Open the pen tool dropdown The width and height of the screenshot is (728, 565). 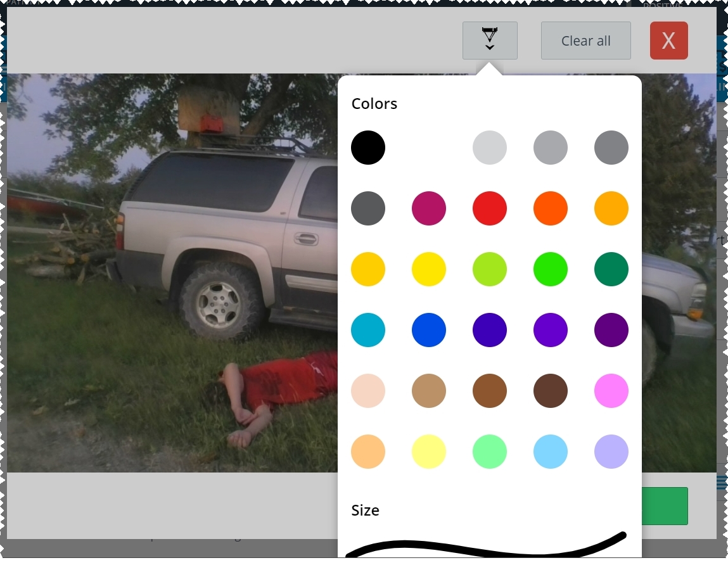(489, 41)
